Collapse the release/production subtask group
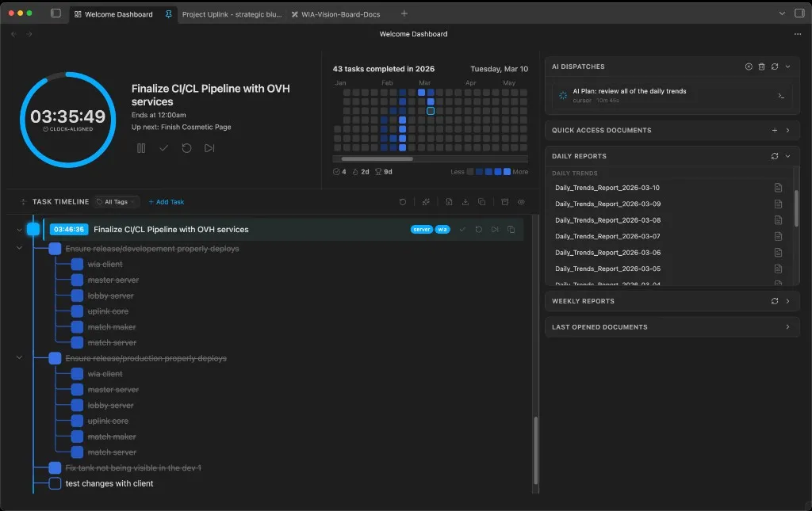Viewport: 812px width, 511px height. tap(19, 358)
